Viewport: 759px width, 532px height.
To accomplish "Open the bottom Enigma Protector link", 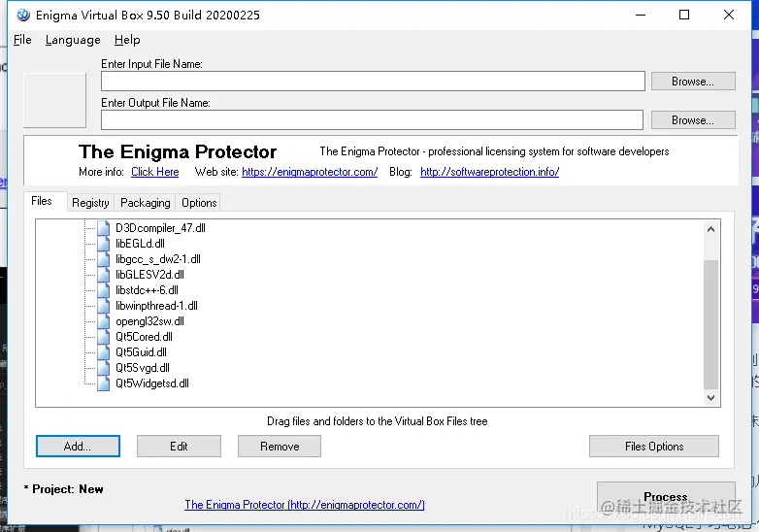I will click(x=305, y=505).
